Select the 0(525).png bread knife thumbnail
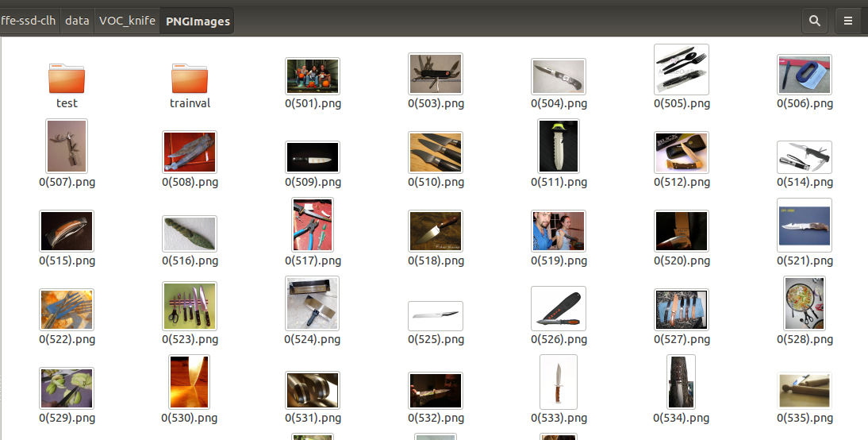Image resolution: width=868 pixels, height=440 pixels. pyautogui.click(x=435, y=316)
